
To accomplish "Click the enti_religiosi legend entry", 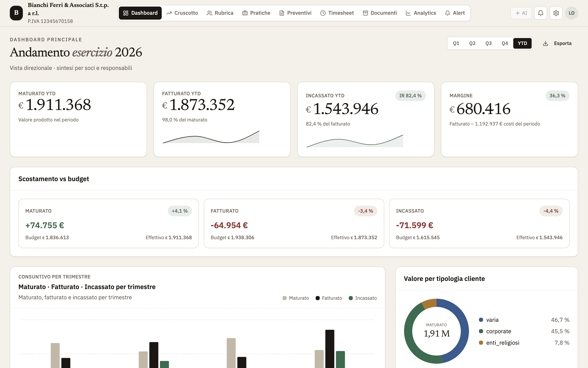I will coord(524,343).
